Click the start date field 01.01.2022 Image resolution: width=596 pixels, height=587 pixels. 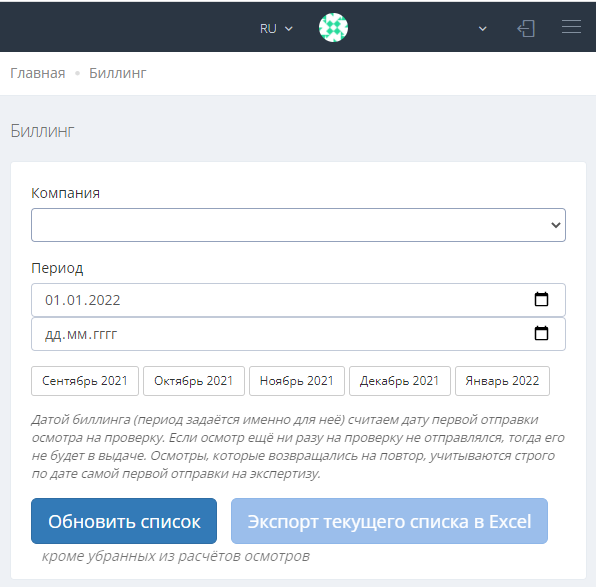(298, 300)
